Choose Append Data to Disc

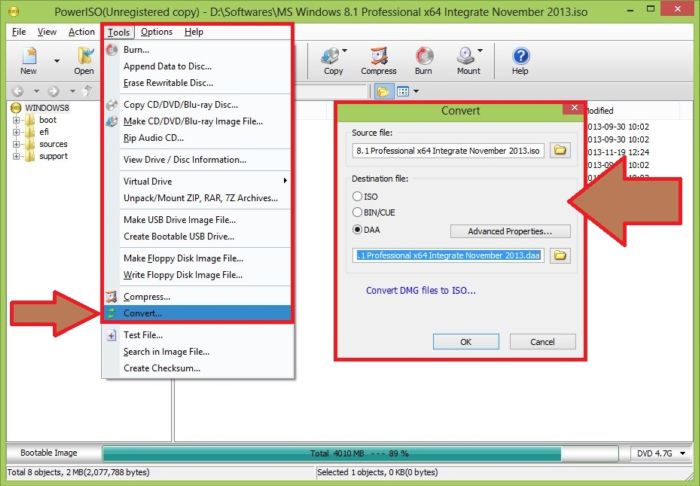coord(197,66)
